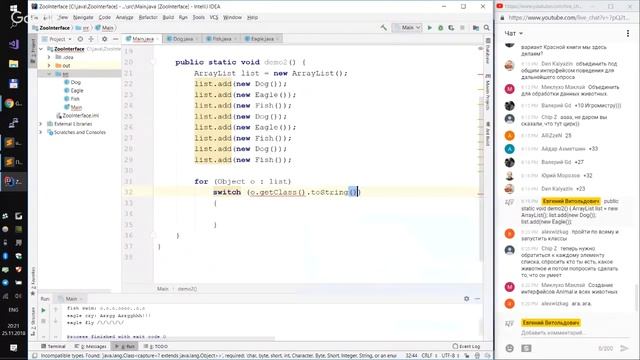
Task: Collapse the ZooInterface project root node
Action: click(41, 49)
